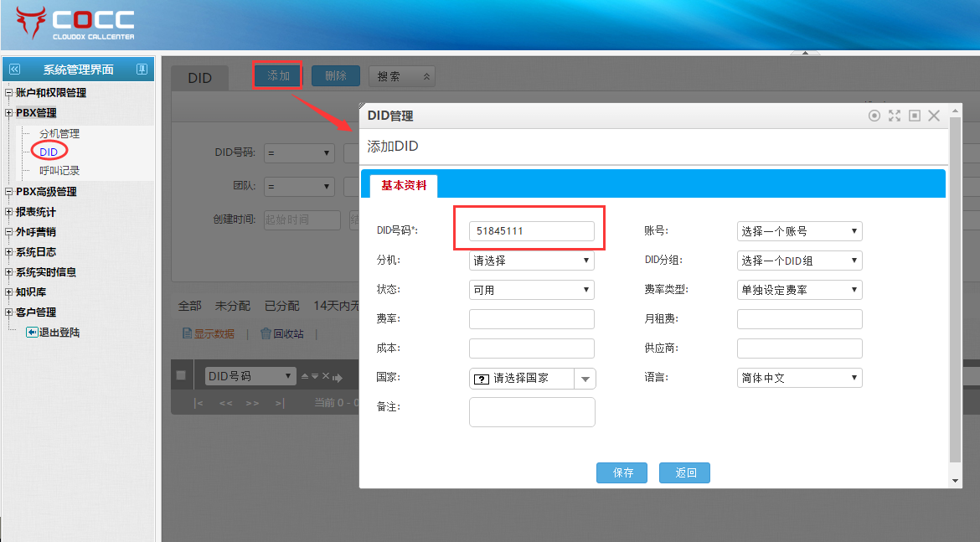
Task: Click the maximize square icon in DID管理 dialog
Action: [915, 116]
